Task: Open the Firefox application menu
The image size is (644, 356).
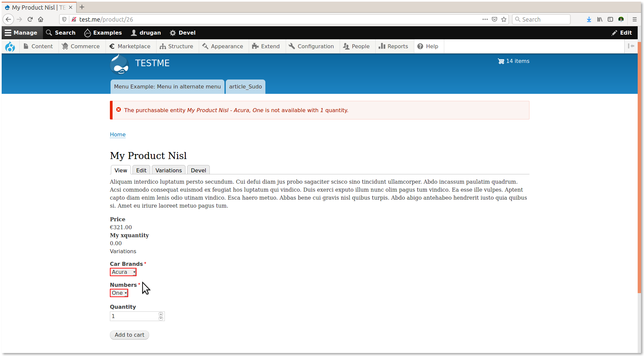Action: (635, 19)
